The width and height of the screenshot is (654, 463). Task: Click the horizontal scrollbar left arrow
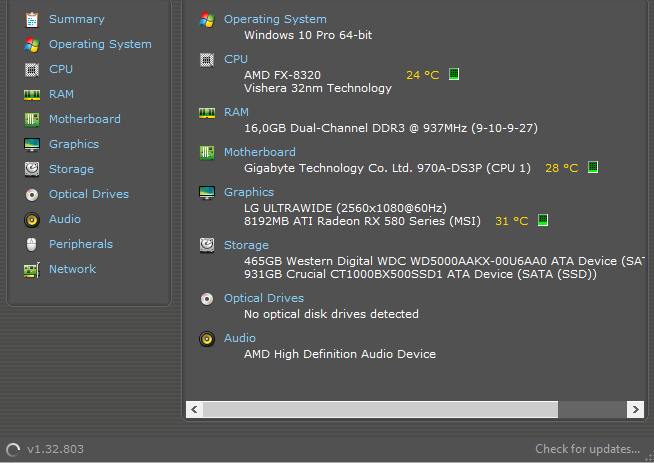tap(194, 410)
